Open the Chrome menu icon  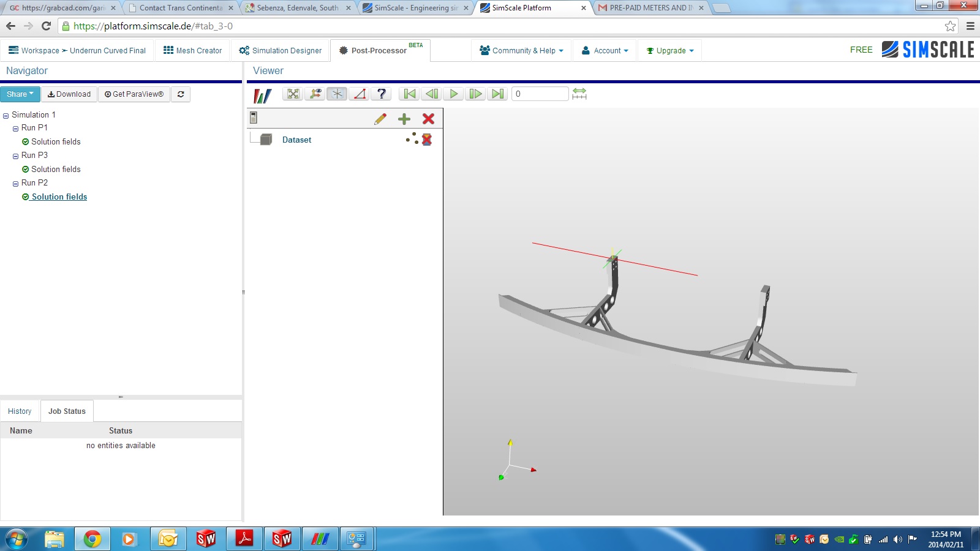tap(970, 26)
